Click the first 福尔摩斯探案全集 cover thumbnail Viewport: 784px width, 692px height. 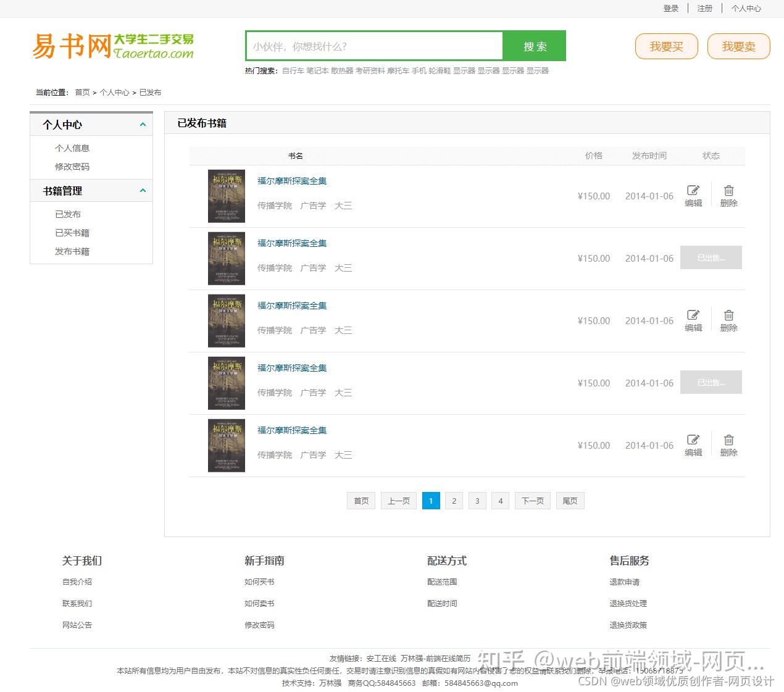[x=226, y=196]
